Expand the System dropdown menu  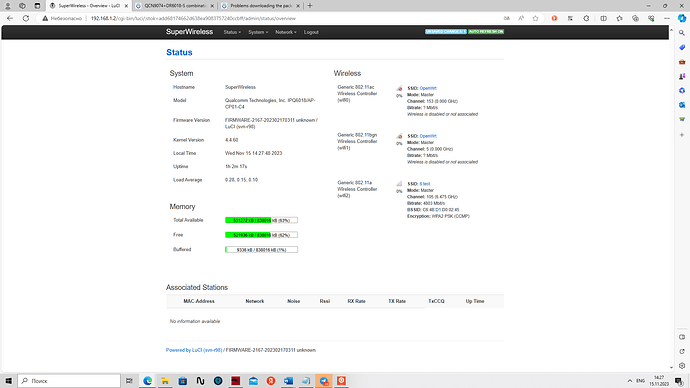(x=258, y=32)
